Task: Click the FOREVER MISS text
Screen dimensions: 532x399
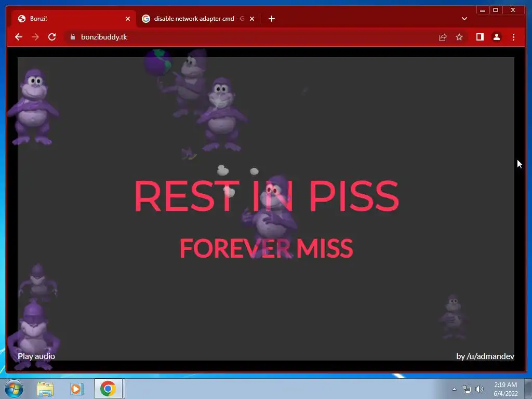Action: tap(267, 248)
